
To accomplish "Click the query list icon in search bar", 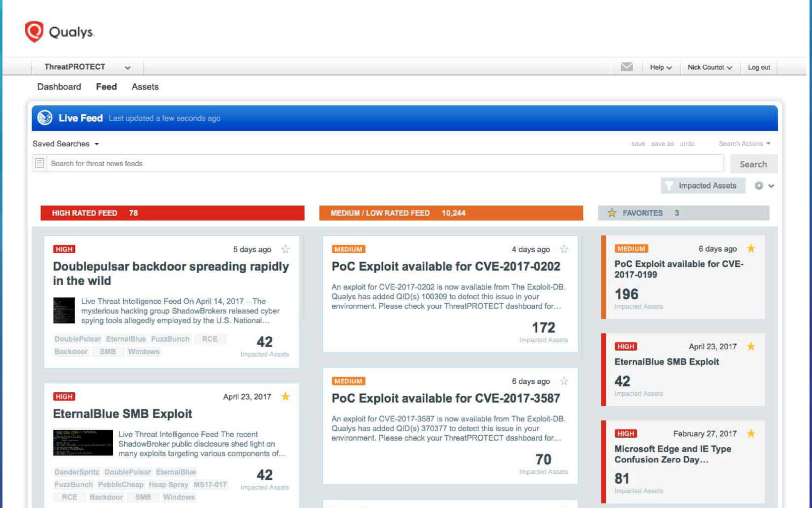I will coord(40,163).
